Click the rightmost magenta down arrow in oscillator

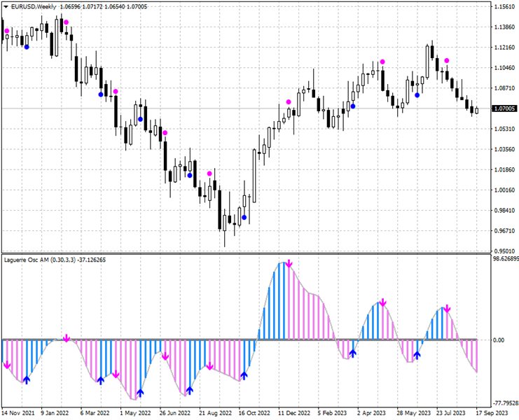pos(447,309)
